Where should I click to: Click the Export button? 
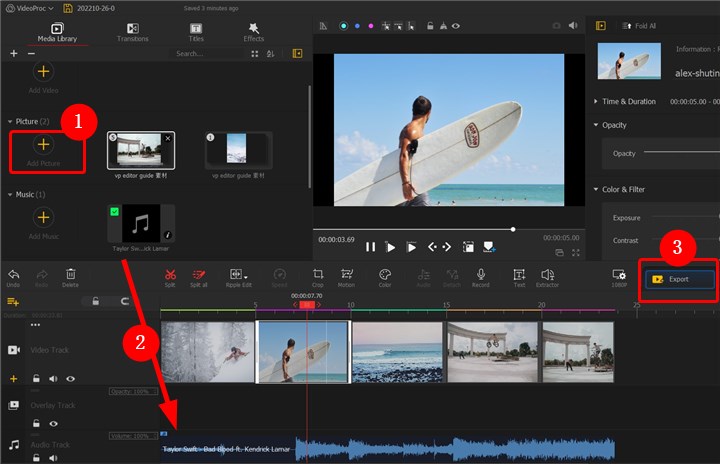680,279
